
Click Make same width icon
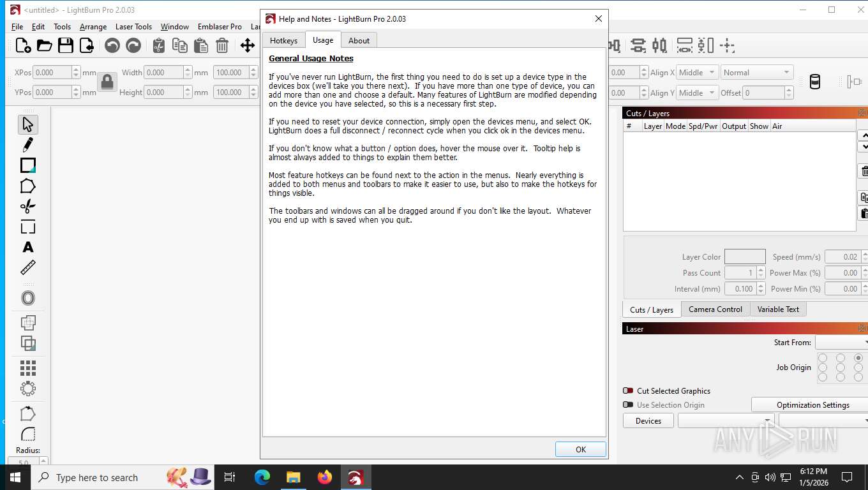tap(684, 45)
